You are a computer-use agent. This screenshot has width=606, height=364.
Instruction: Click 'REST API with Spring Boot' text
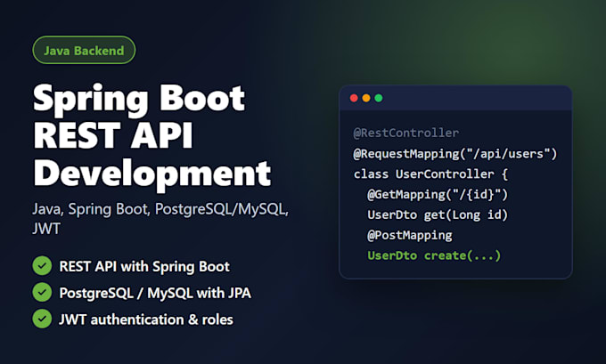click(144, 266)
